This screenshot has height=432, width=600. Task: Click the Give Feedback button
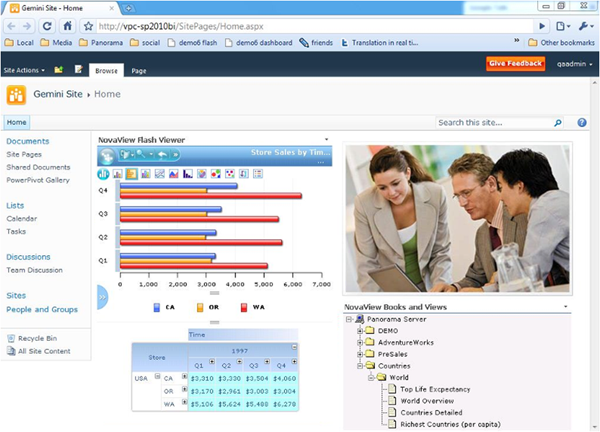pyautogui.click(x=515, y=64)
